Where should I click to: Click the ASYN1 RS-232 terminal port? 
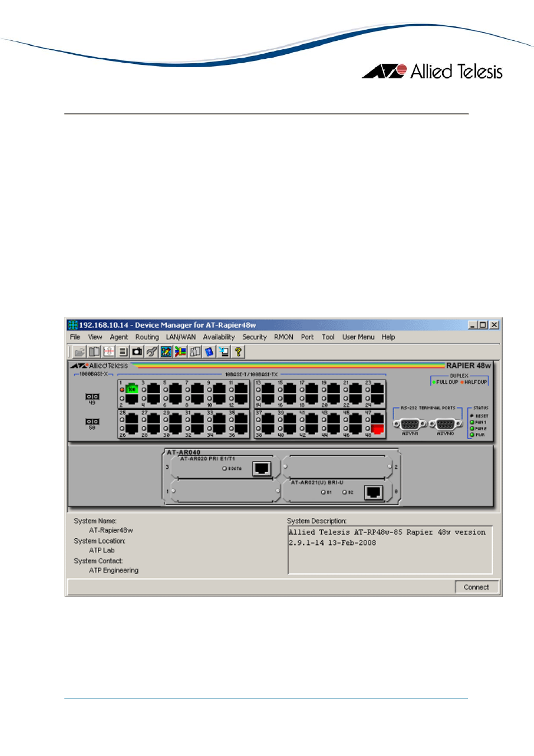pos(410,424)
